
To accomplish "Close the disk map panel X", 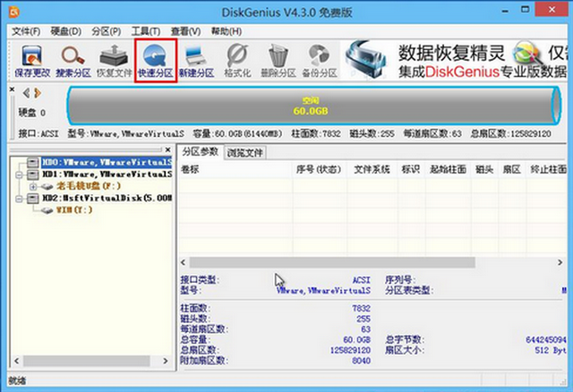I will 12,89.
